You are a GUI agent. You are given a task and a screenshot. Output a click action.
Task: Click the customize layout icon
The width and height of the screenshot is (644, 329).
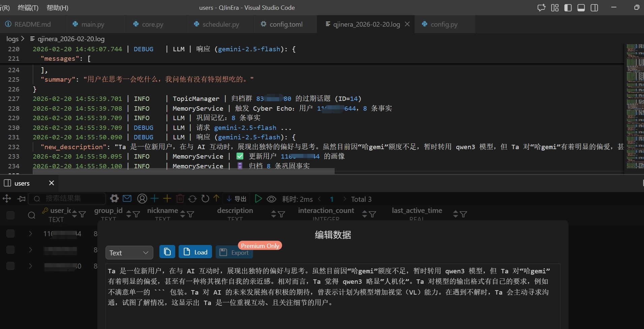[555, 8]
